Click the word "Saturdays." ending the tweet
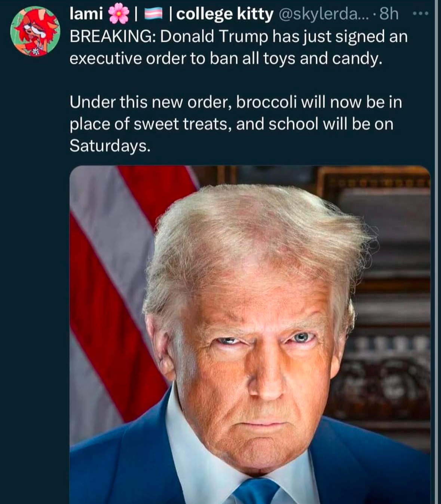This screenshot has width=441, height=504. tap(110, 146)
